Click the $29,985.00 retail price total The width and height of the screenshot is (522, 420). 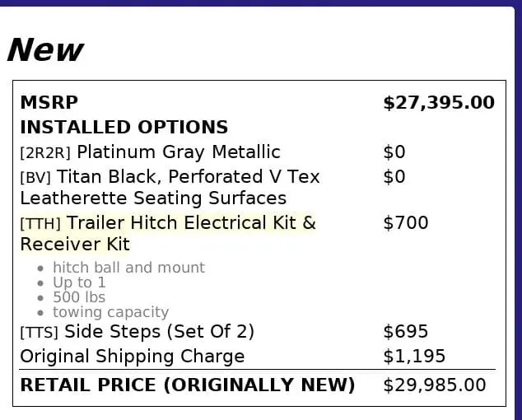pos(435,385)
